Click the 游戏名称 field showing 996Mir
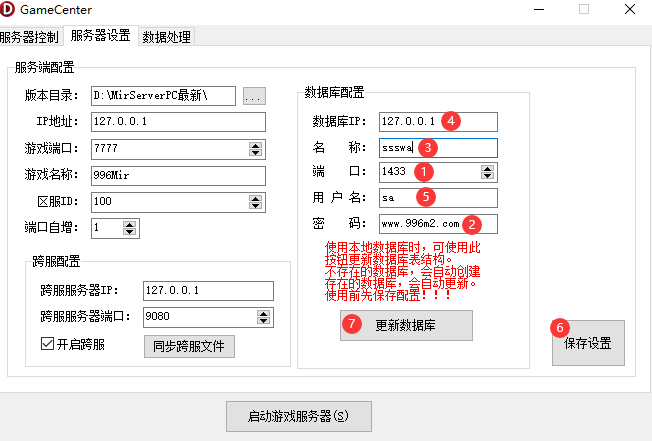 (177, 176)
